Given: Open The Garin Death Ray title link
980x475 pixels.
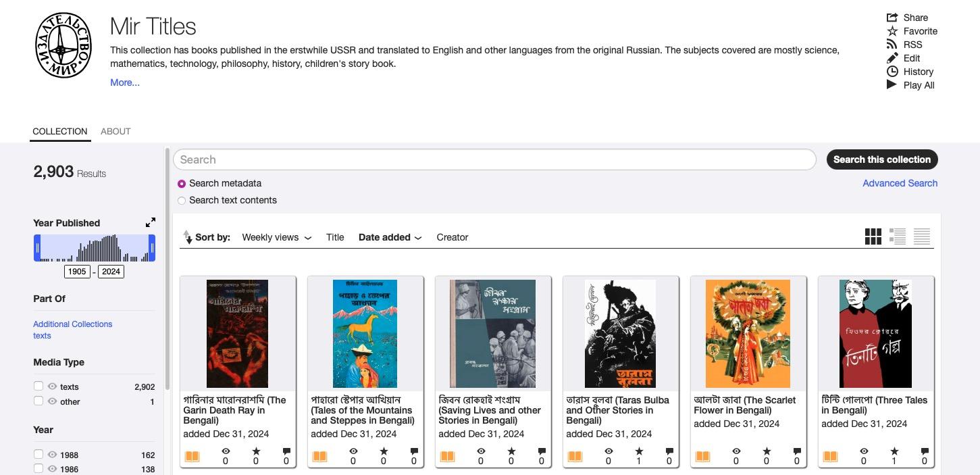Looking at the screenshot, I should (234, 410).
